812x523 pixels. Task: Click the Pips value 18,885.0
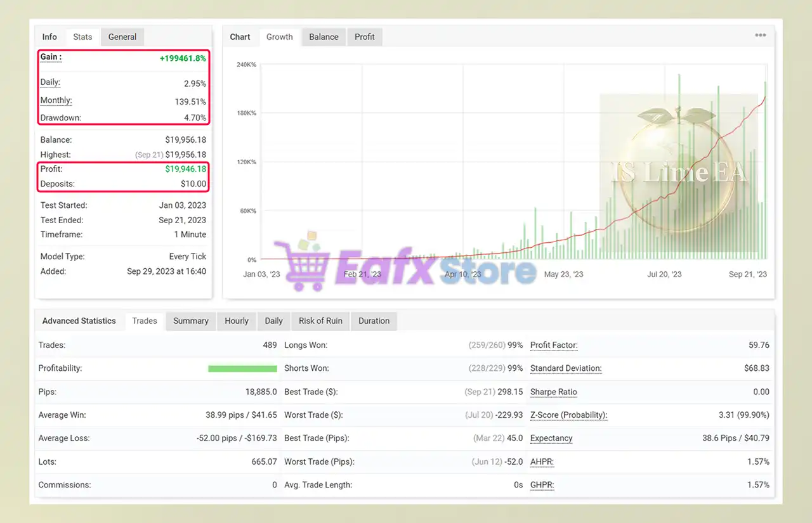(261, 392)
